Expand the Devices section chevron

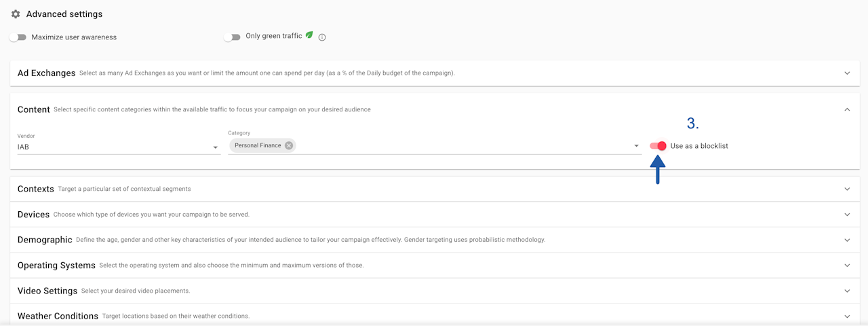click(x=847, y=215)
